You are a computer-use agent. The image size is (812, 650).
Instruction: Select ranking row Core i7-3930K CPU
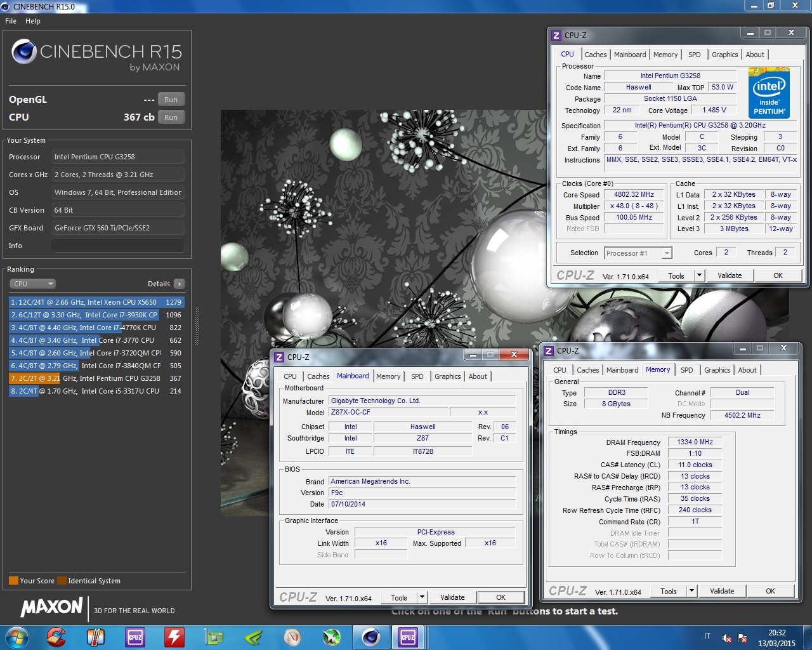tap(96, 315)
